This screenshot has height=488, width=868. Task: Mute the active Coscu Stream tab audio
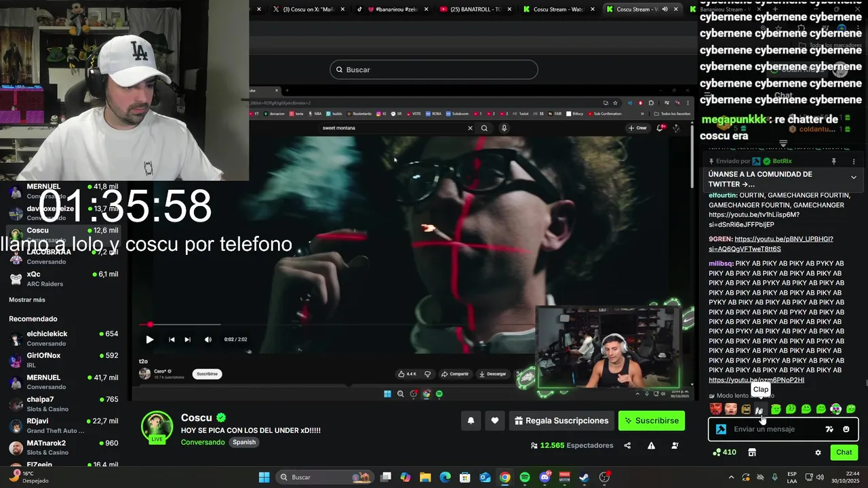coord(665,9)
